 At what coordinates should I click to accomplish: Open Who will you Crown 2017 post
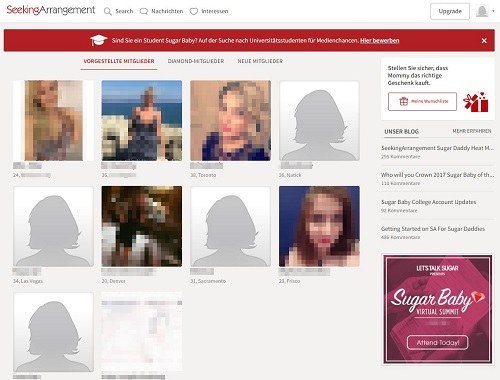click(437, 175)
